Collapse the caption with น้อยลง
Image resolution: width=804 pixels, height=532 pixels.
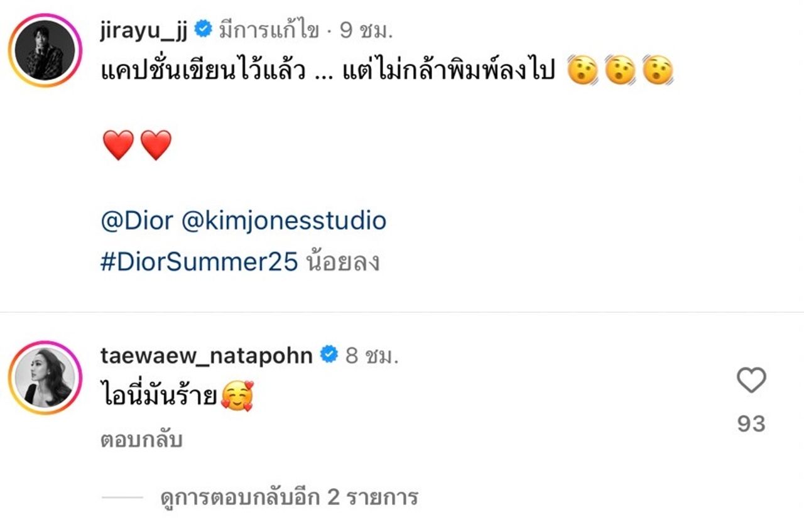click(342, 262)
